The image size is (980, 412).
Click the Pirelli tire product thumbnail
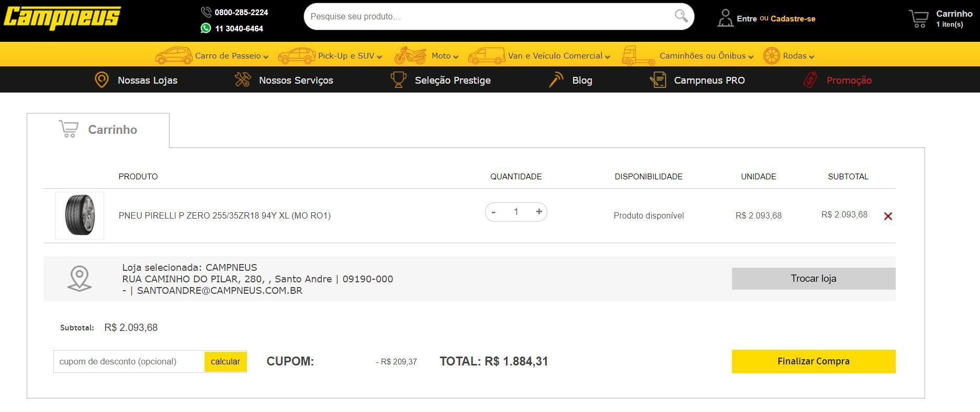click(80, 215)
